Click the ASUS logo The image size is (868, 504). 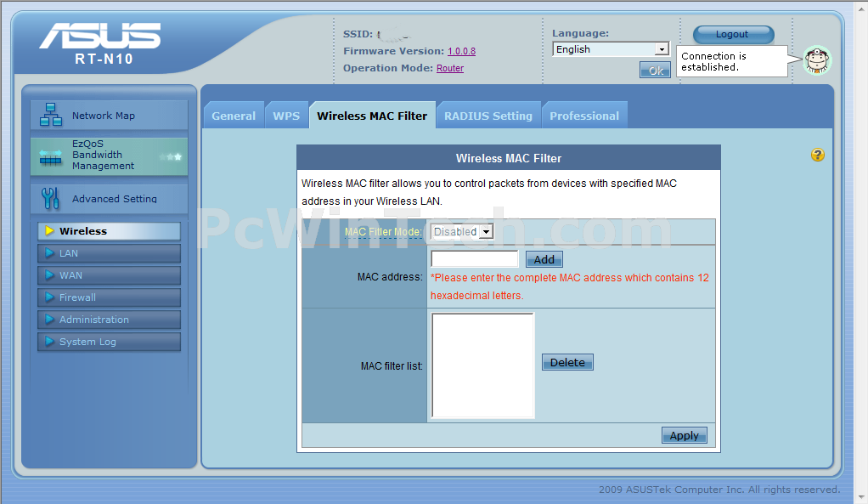tap(99, 37)
